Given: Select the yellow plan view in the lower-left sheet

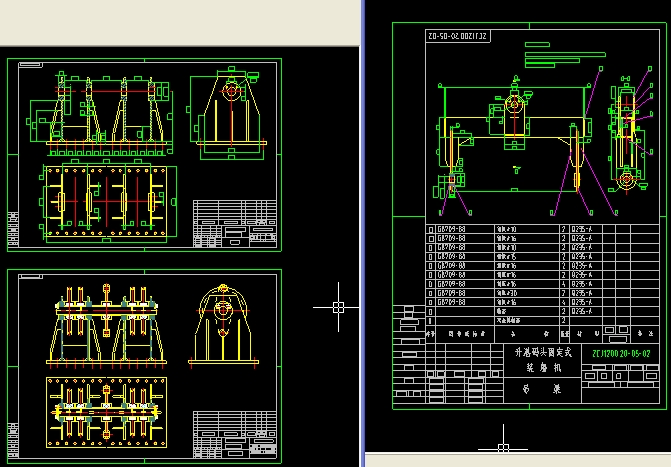Looking at the screenshot, I should pyautogui.click(x=106, y=412).
